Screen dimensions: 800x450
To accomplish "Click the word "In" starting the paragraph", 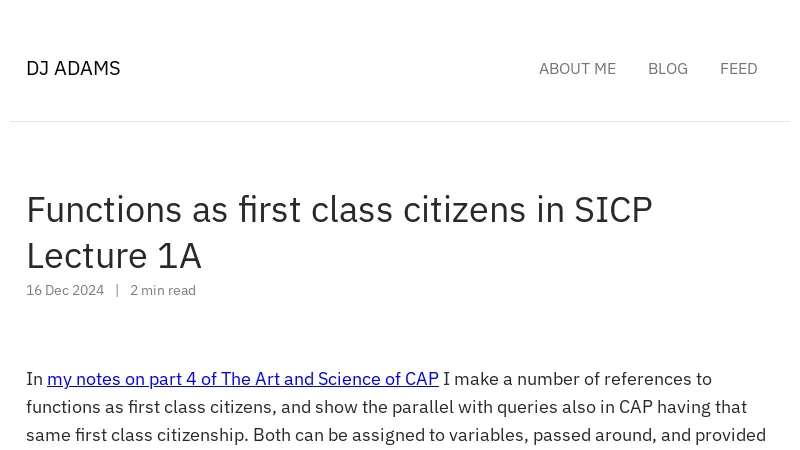I will click(35, 379).
